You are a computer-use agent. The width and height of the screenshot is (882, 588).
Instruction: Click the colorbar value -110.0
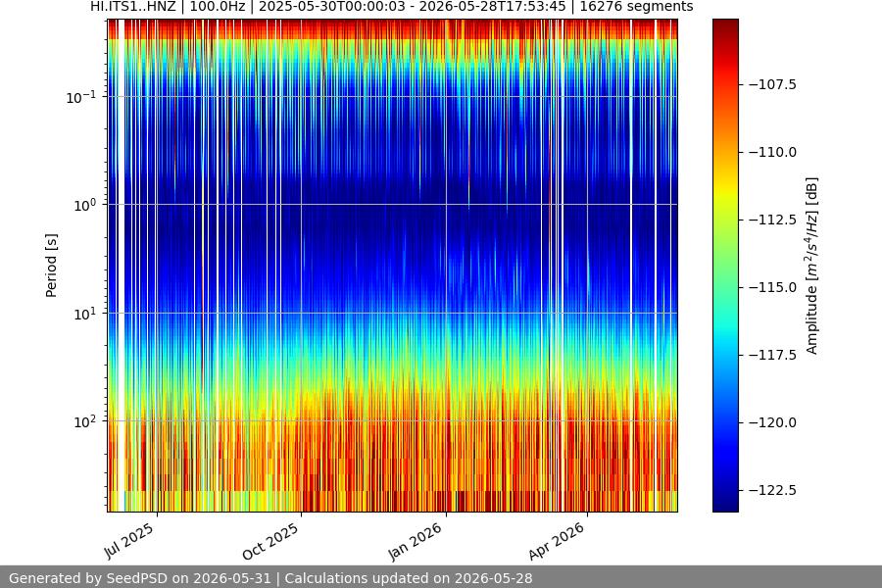pos(772,152)
